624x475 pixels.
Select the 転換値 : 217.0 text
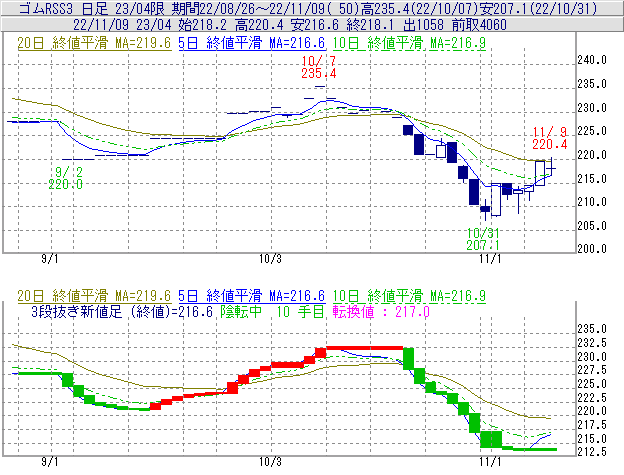pyautogui.click(x=381, y=311)
